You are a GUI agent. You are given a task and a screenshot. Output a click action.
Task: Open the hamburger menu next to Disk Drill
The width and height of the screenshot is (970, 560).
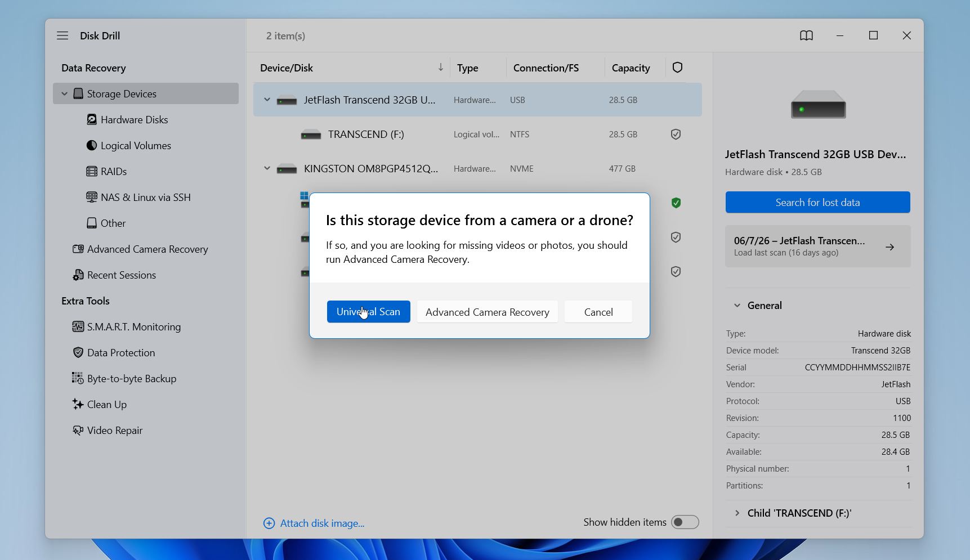pos(62,35)
